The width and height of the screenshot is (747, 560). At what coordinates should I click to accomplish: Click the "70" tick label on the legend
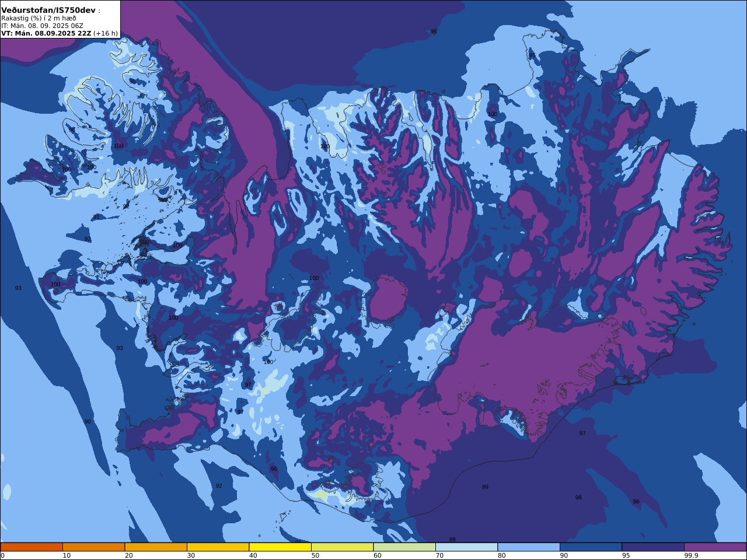439,555
